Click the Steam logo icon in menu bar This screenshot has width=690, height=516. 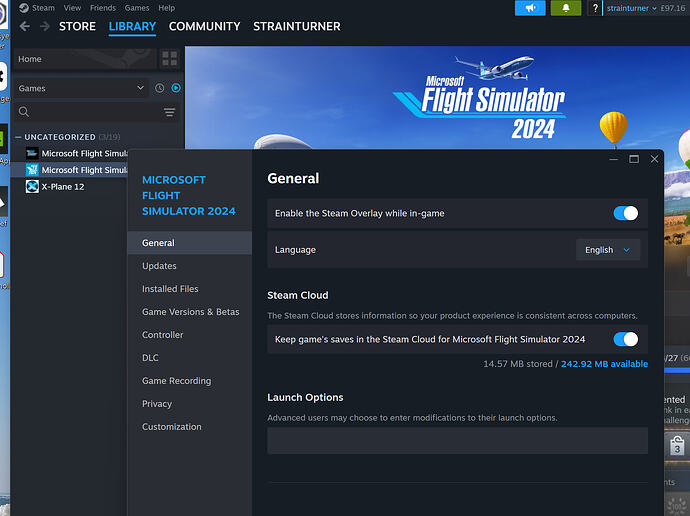coord(24,8)
